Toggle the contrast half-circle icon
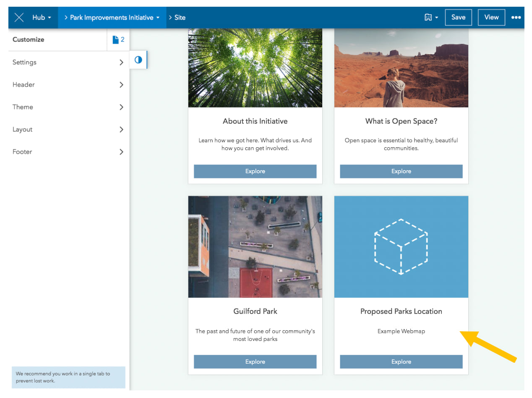The width and height of the screenshot is (532, 398). point(138,60)
